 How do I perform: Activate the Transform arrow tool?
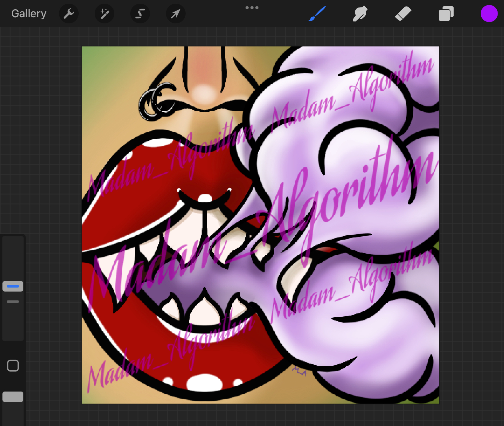point(176,14)
